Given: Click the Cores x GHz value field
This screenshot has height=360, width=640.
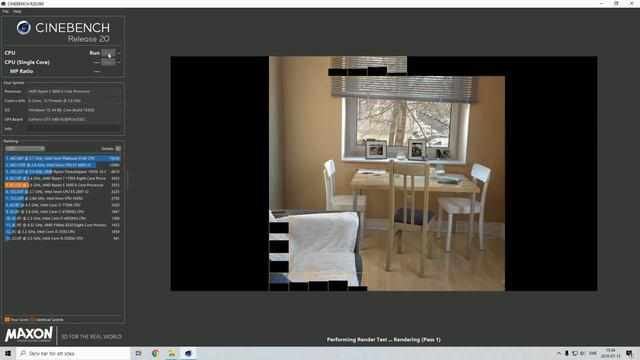Looking at the screenshot, I should coord(74,101).
